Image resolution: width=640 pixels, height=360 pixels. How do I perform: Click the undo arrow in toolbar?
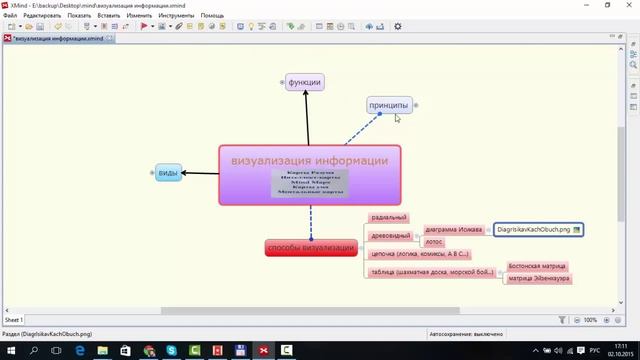click(58, 27)
